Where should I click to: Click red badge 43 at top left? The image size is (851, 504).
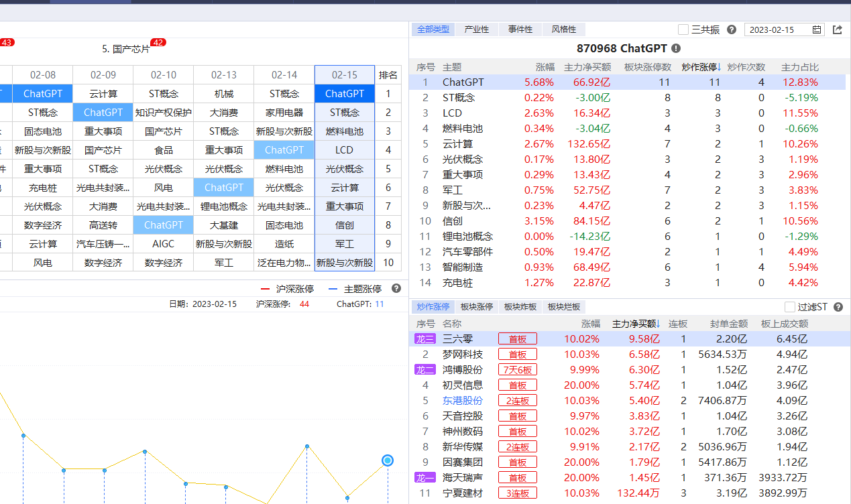(x=6, y=42)
